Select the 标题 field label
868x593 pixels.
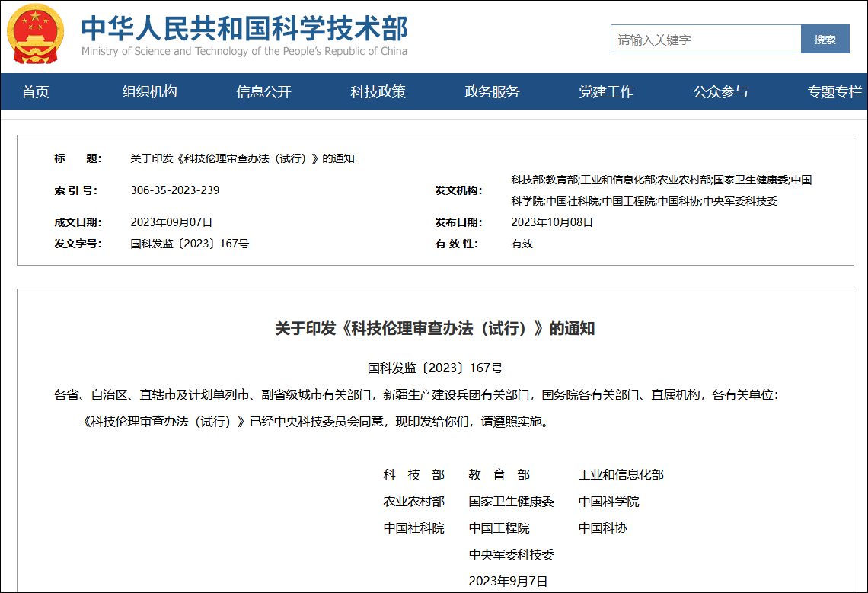point(78,158)
